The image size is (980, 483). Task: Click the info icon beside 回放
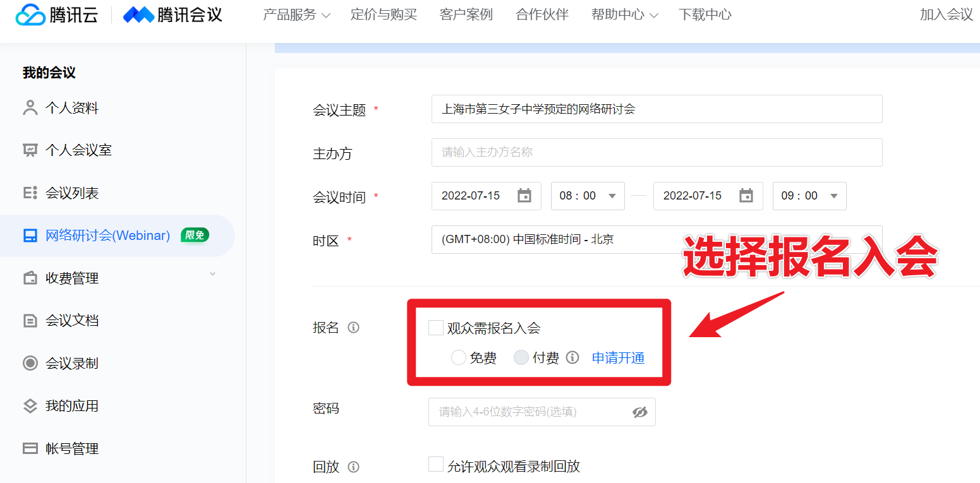354,467
